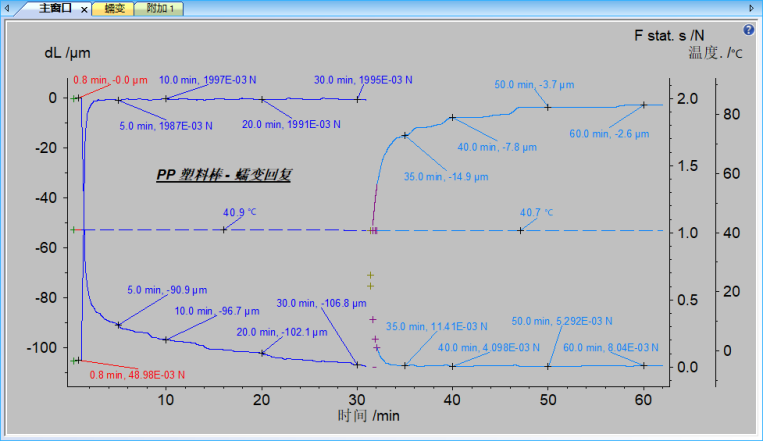
Task: Click the 35 min marker on the upper recovery curve
Action: [x=405, y=135]
